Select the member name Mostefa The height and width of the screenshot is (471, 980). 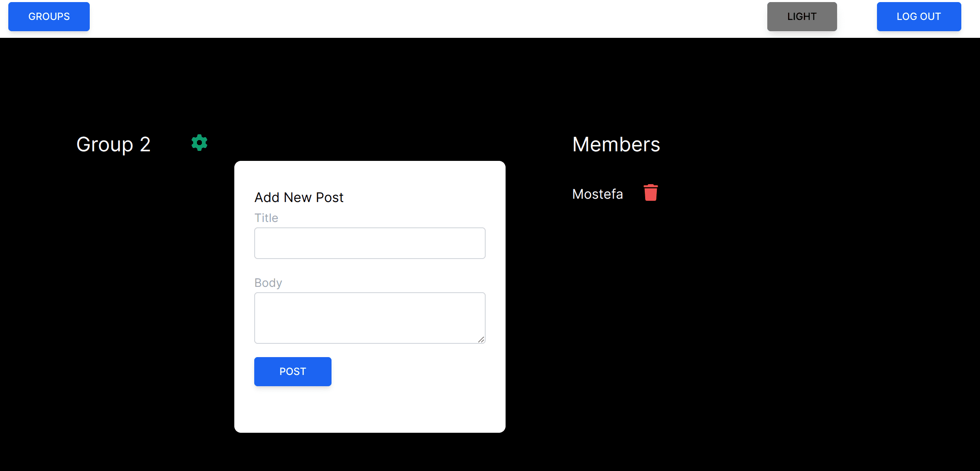(597, 194)
